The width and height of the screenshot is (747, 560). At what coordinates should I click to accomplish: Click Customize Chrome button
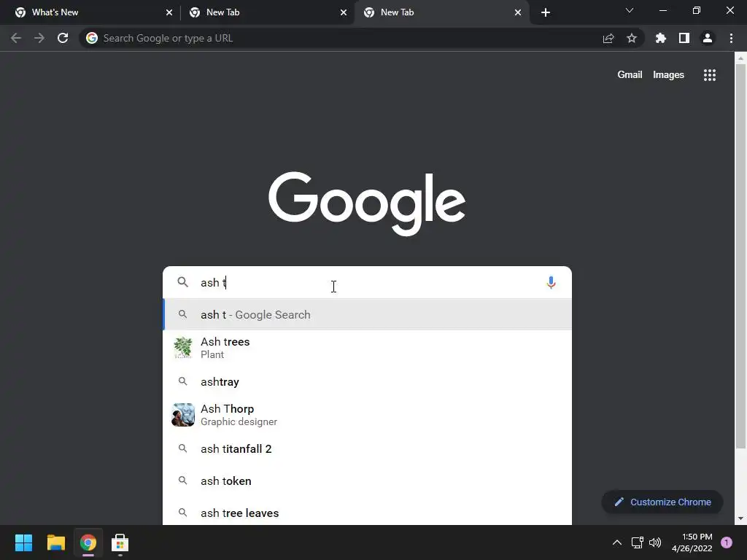662,502
